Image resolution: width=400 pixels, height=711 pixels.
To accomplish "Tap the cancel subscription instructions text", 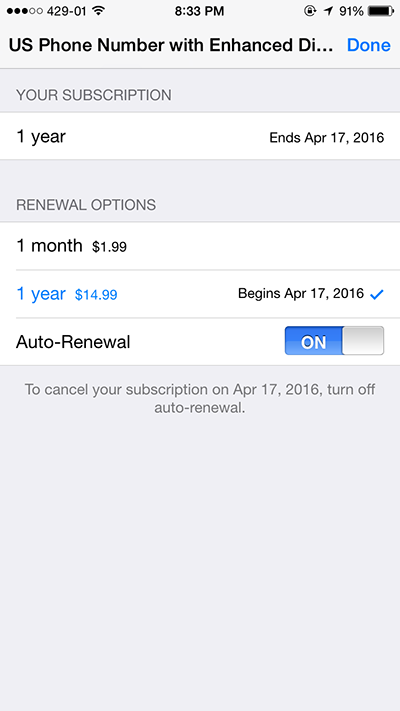I will coord(200,399).
